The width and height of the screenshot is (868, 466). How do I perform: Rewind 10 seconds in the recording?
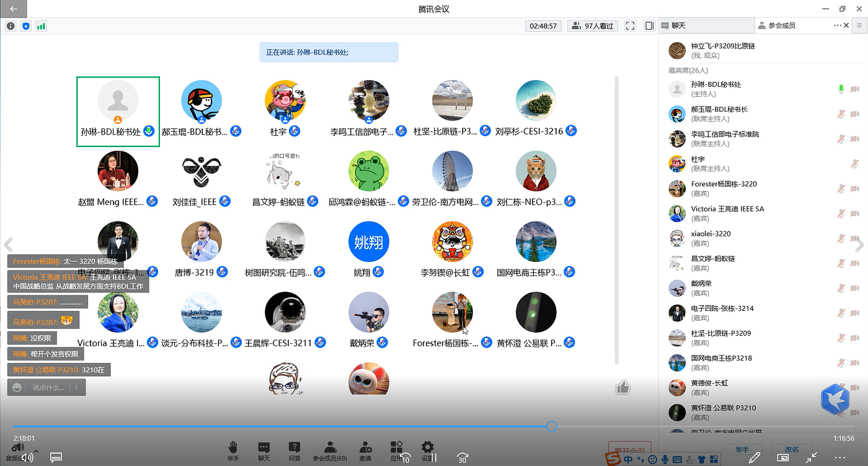coord(405,458)
